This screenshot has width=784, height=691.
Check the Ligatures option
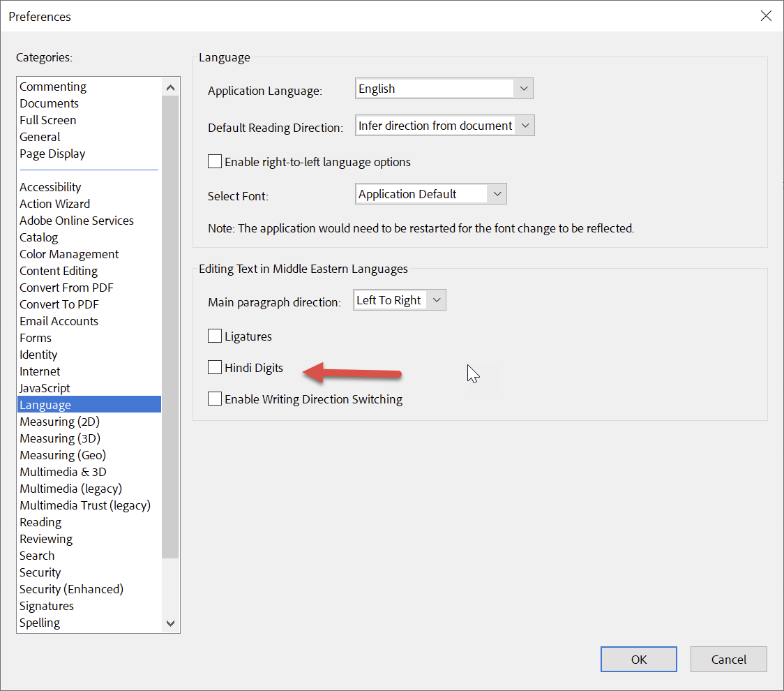[215, 336]
